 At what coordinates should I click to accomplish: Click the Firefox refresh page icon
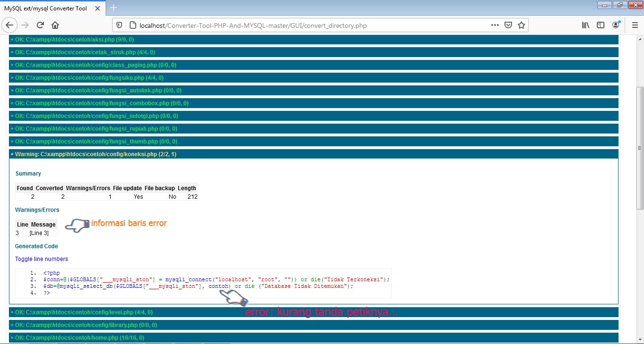click(x=40, y=25)
